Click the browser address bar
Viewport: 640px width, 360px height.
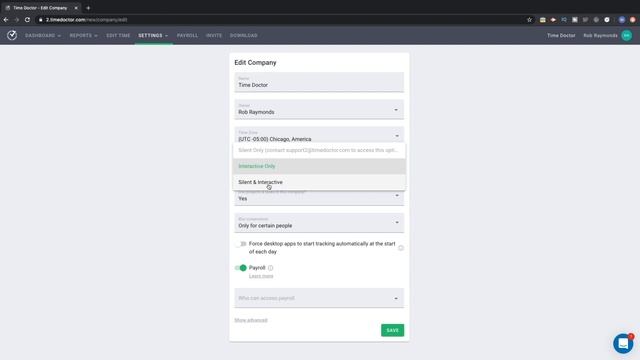coord(282,20)
